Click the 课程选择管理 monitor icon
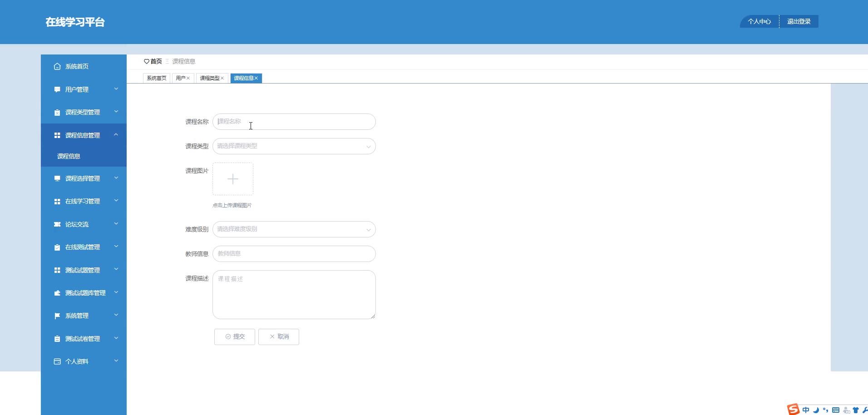This screenshot has width=868, height=415. 57,178
